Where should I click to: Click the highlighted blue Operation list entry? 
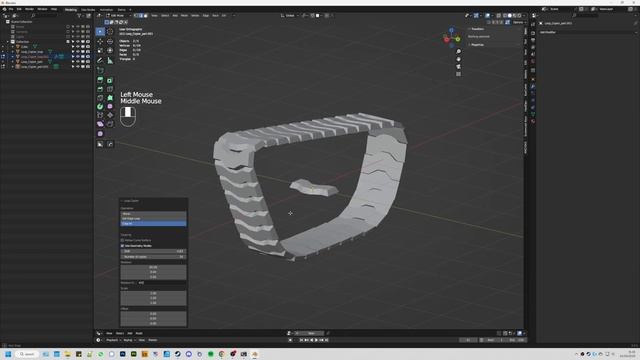153,224
